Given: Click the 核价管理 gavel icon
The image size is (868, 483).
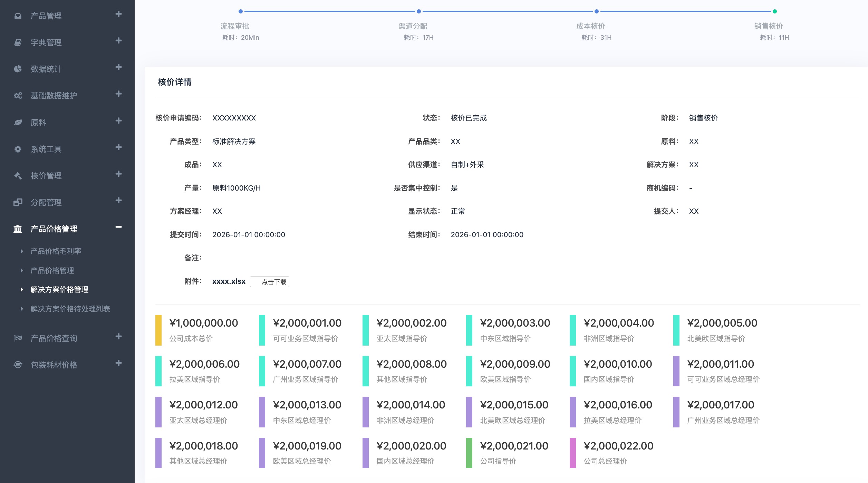Looking at the screenshot, I should [x=18, y=176].
